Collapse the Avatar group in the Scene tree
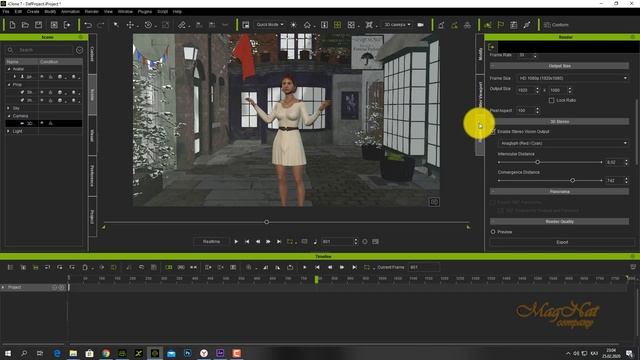Screen dimensions: 640x360 (9, 69)
